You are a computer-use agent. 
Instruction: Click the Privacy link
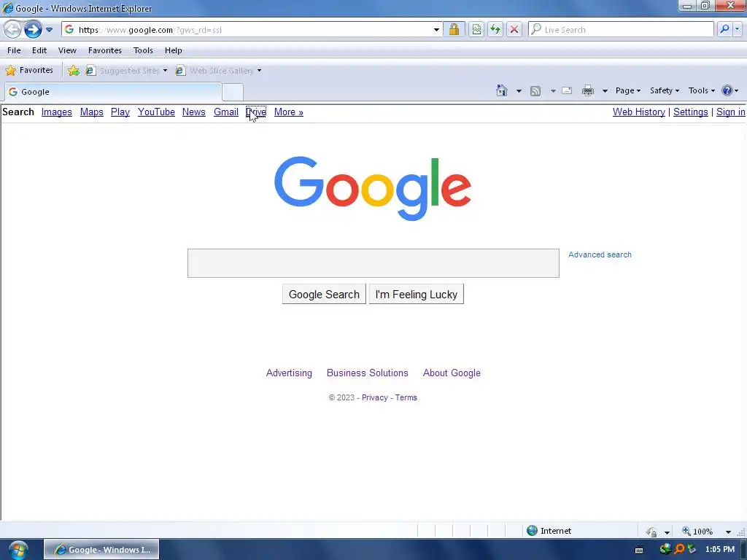pyautogui.click(x=374, y=397)
